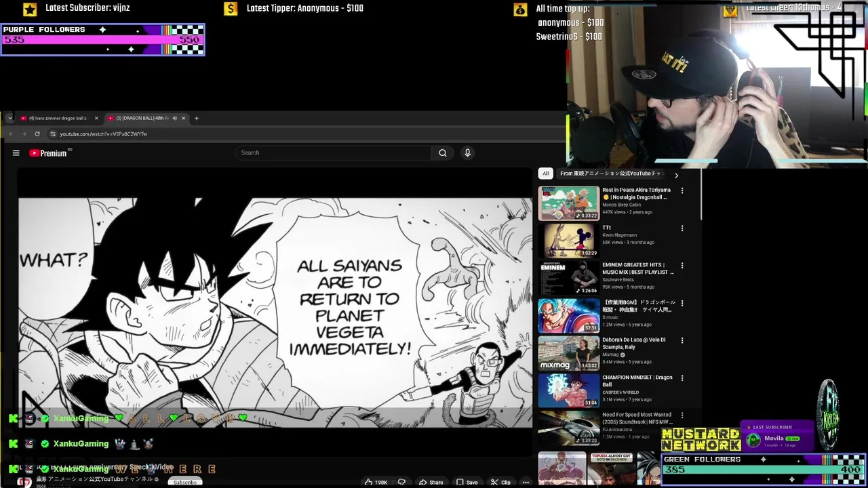Start voice search with microphone icon
Screen dimensions: 868x488
(x=467, y=153)
